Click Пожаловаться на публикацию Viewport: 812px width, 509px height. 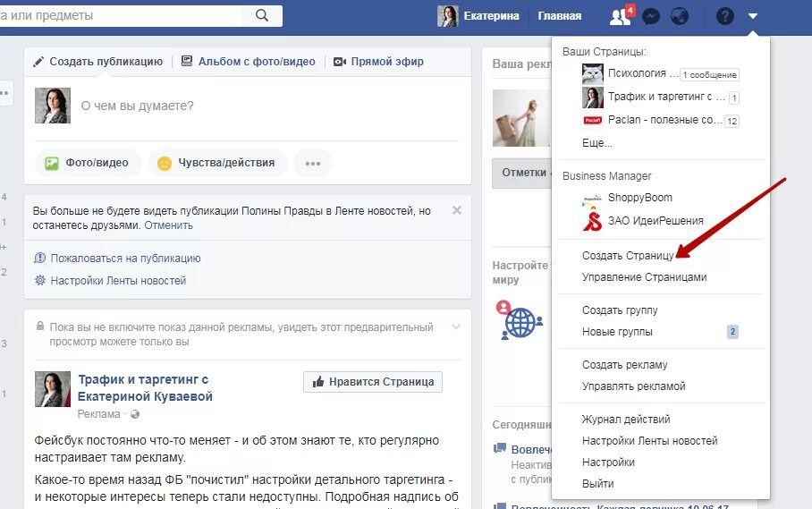click(x=125, y=259)
